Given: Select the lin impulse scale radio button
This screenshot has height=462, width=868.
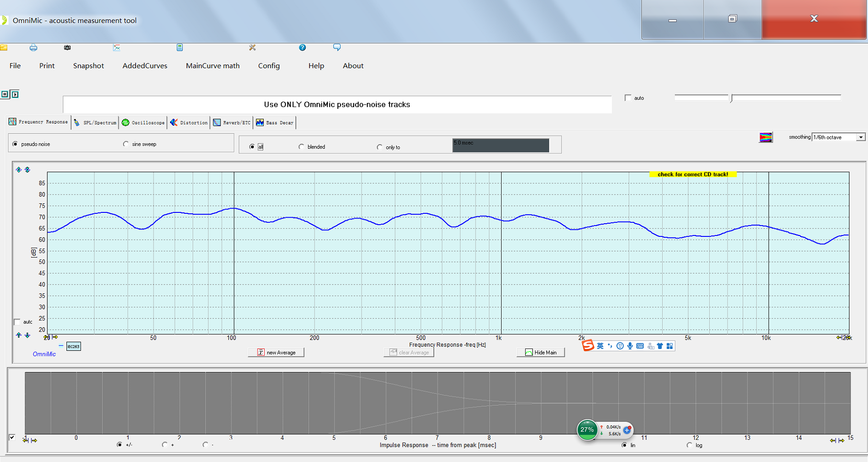Looking at the screenshot, I should (624, 445).
